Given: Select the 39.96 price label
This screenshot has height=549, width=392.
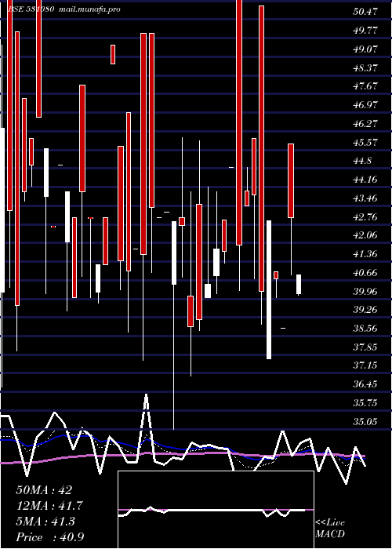Looking at the screenshot, I should [x=365, y=292].
